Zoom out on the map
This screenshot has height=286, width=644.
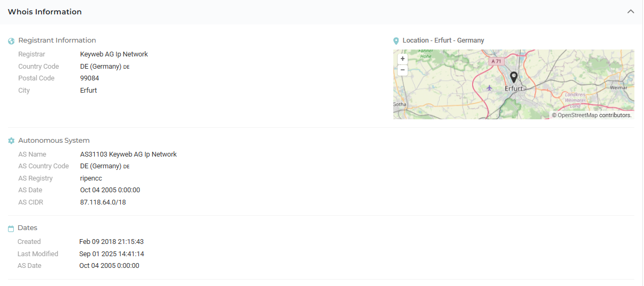tap(402, 70)
